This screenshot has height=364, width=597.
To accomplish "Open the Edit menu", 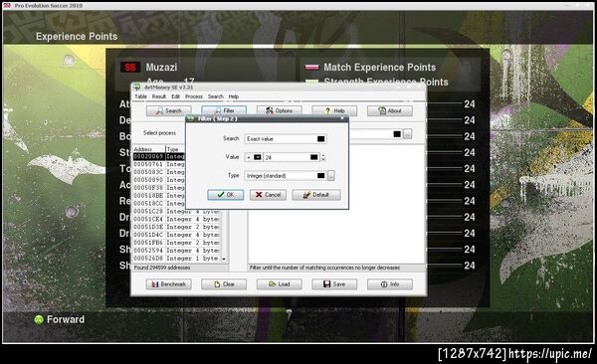I will click(x=175, y=96).
